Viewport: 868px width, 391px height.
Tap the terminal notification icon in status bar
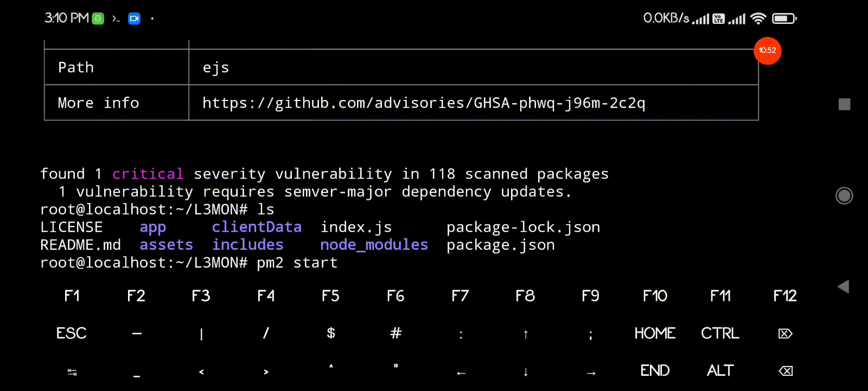click(x=116, y=18)
